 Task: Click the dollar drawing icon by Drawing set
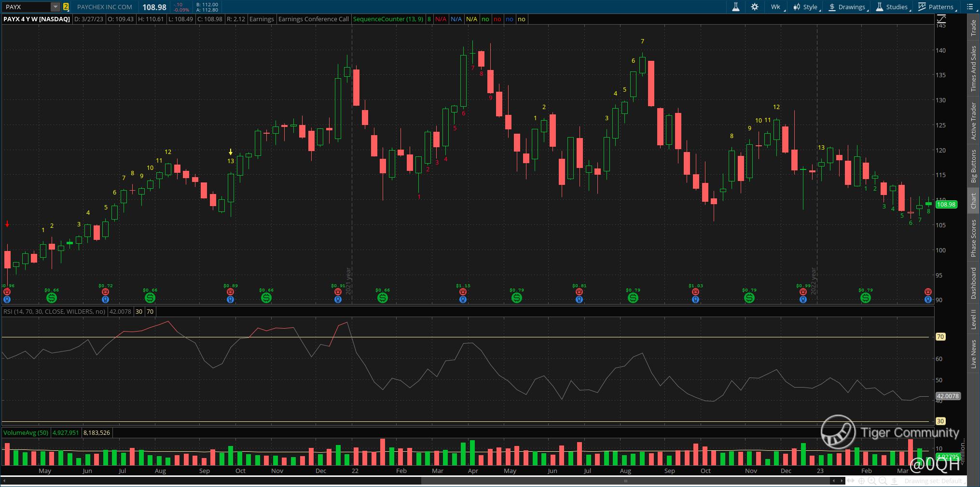(x=895, y=481)
